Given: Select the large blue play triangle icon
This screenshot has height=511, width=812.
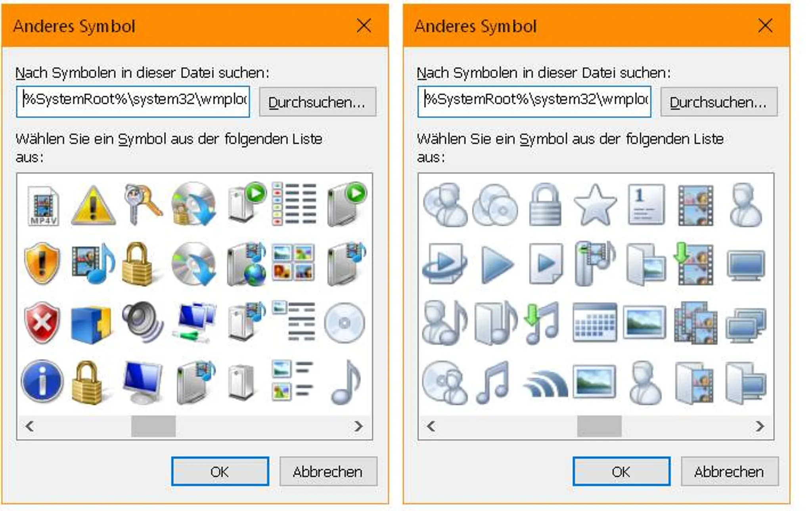Looking at the screenshot, I should pos(496,264).
